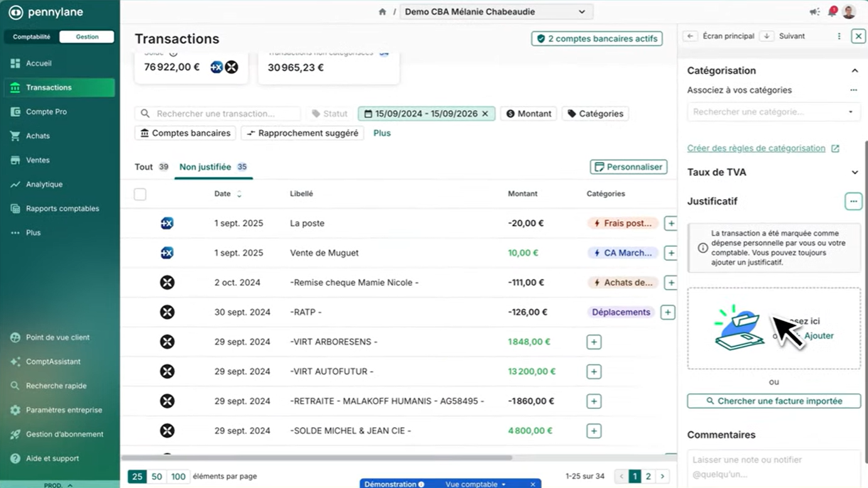Screen dimensions: 868x488
Task: Switch to Comptabilité mode
Action: click(32, 37)
